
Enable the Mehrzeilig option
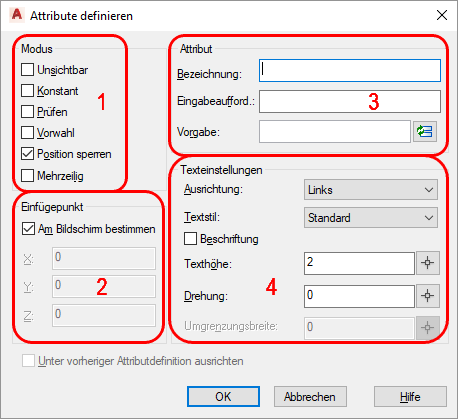27,175
